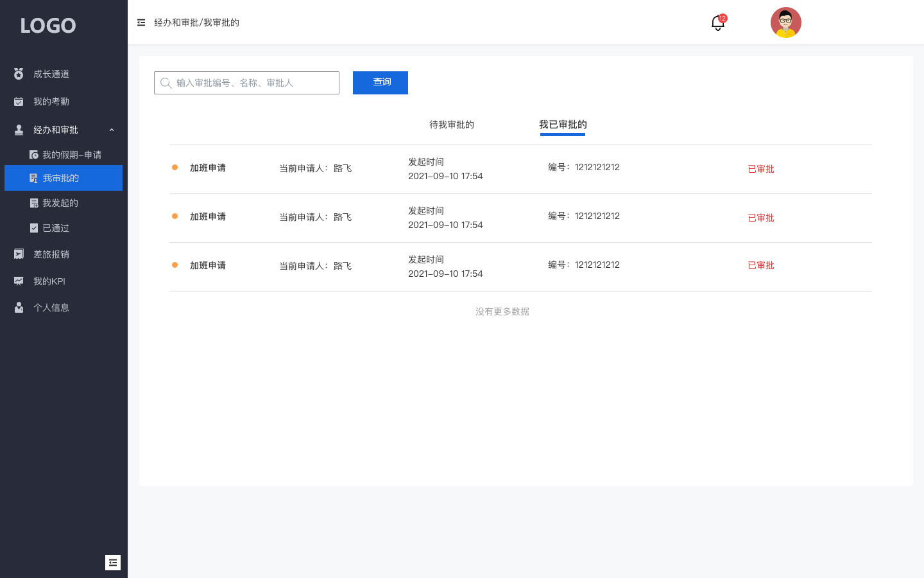Screen dimensions: 924x578
Task: Click breadcrumb 经办和审批/我审批的
Action: 196,22
